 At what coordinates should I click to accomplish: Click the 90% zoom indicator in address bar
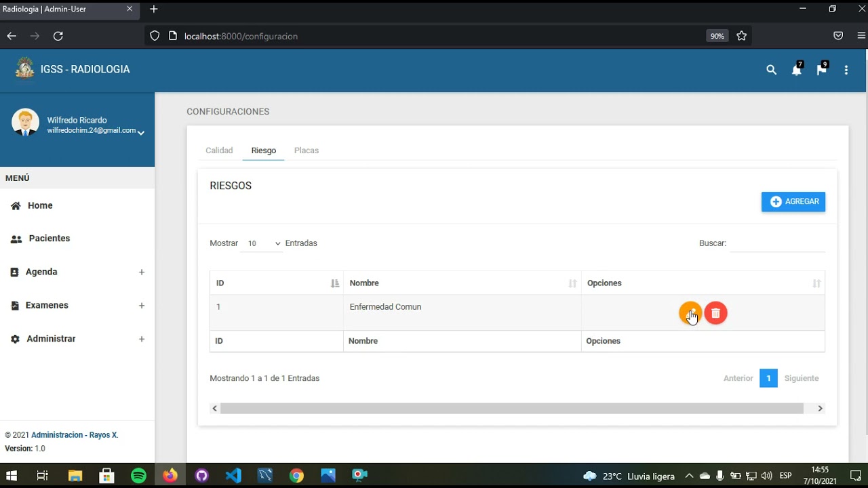pos(717,36)
